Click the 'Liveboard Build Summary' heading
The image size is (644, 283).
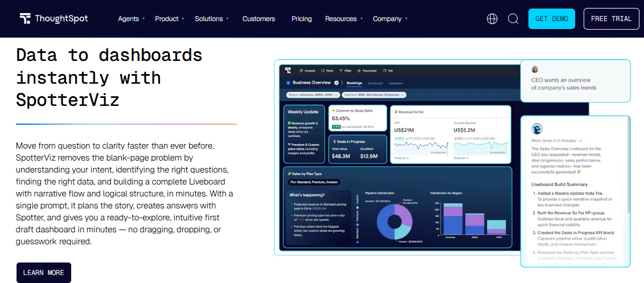click(559, 184)
